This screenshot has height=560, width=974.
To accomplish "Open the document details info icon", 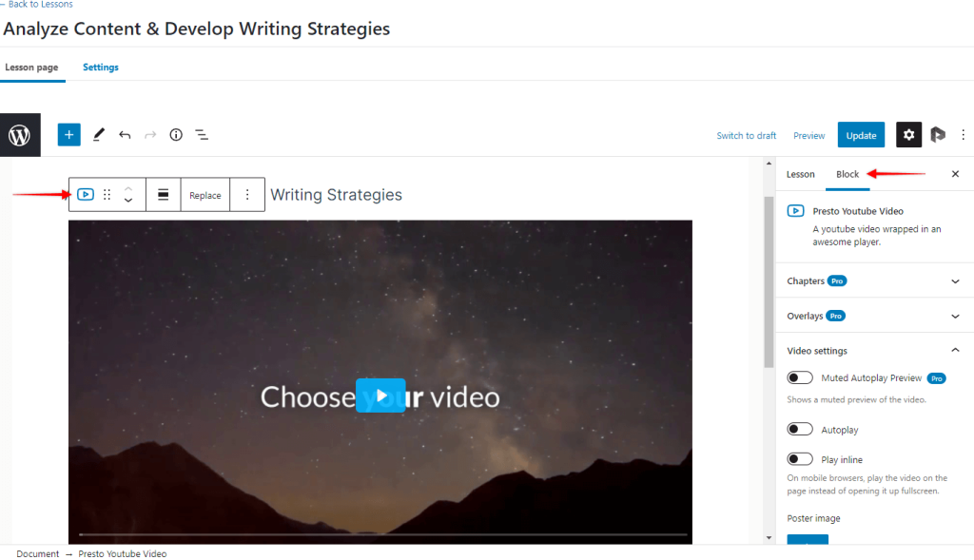I will (x=176, y=135).
